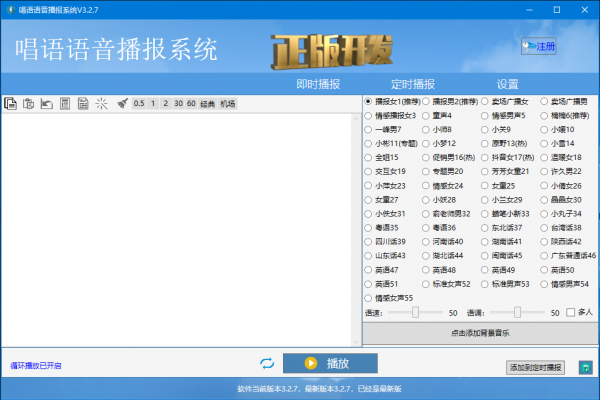Select the 播报女1(推荐) voice
600x400 pixels.
(x=393, y=101)
